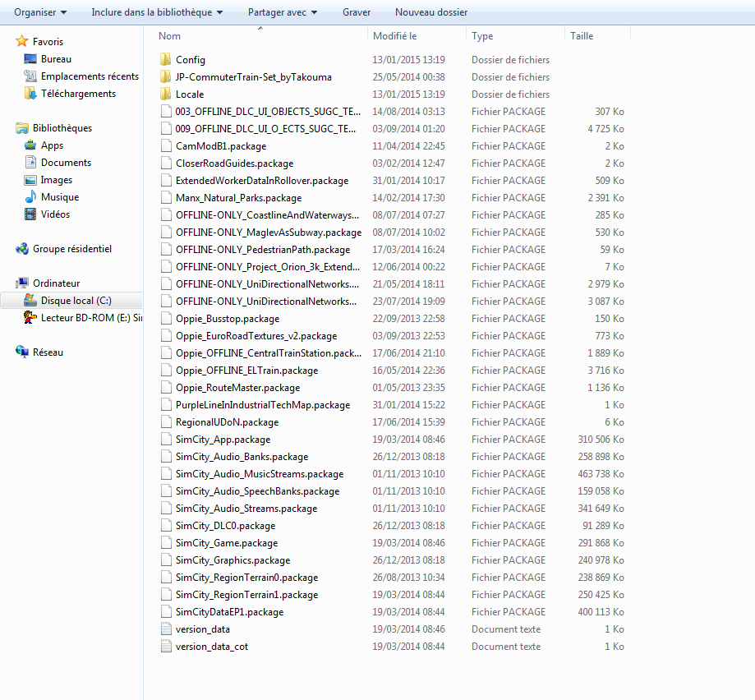Select SimCity_App.package file icon

click(x=166, y=440)
